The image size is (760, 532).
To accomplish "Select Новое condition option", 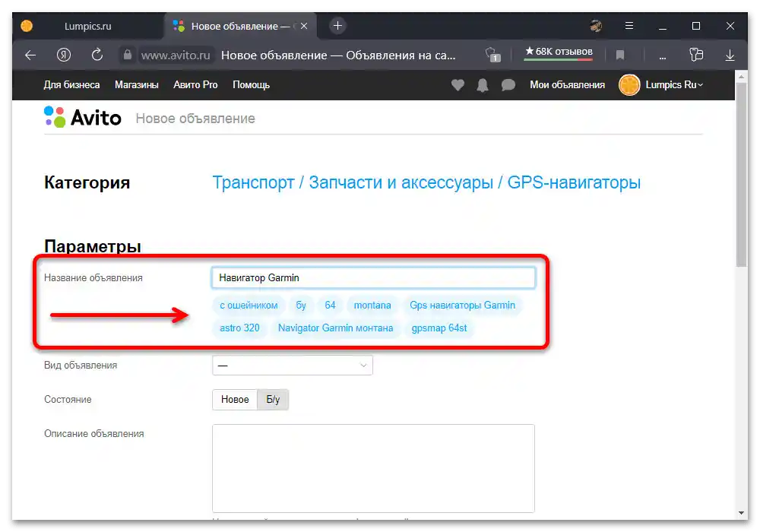I will click(x=235, y=400).
